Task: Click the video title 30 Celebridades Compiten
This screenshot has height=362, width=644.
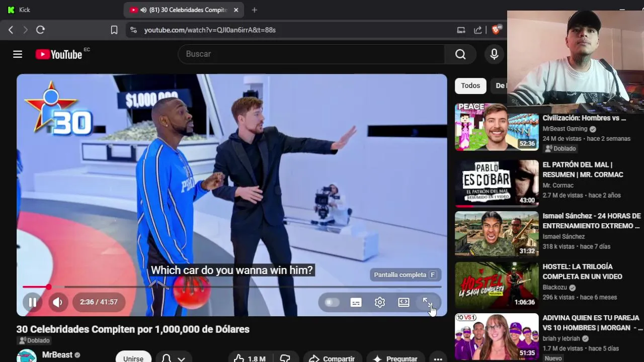Action: click(x=133, y=329)
